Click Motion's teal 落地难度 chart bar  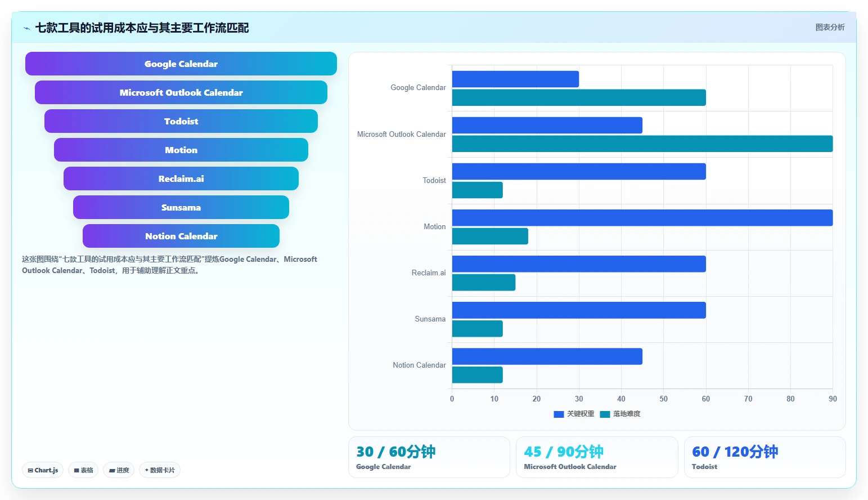pos(490,236)
